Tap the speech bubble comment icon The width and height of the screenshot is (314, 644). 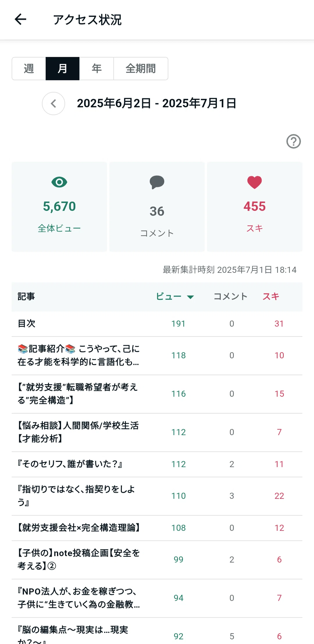(x=157, y=182)
